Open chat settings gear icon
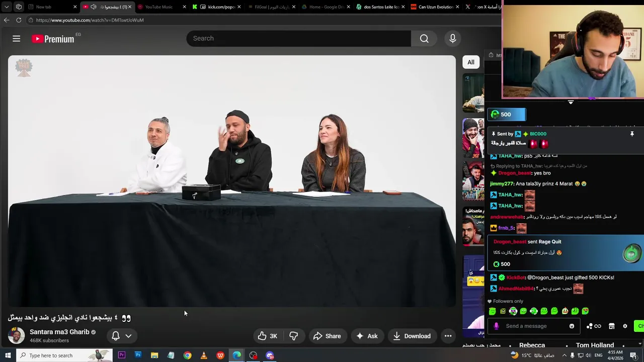Viewport: 644px width, 362px height. [x=625, y=326]
